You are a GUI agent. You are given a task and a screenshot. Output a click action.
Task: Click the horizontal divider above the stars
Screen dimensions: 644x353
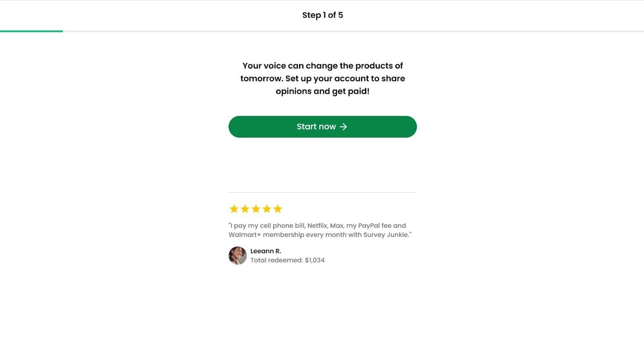(322, 192)
